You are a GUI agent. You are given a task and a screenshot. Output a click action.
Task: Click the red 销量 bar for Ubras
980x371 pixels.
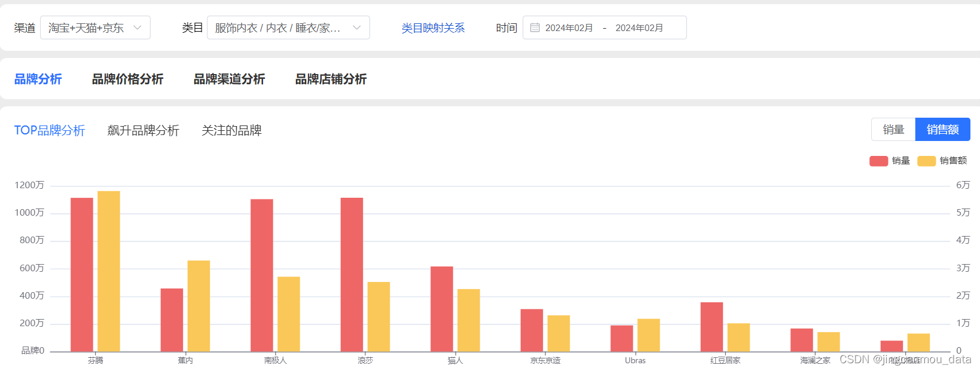click(x=622, y=339)
